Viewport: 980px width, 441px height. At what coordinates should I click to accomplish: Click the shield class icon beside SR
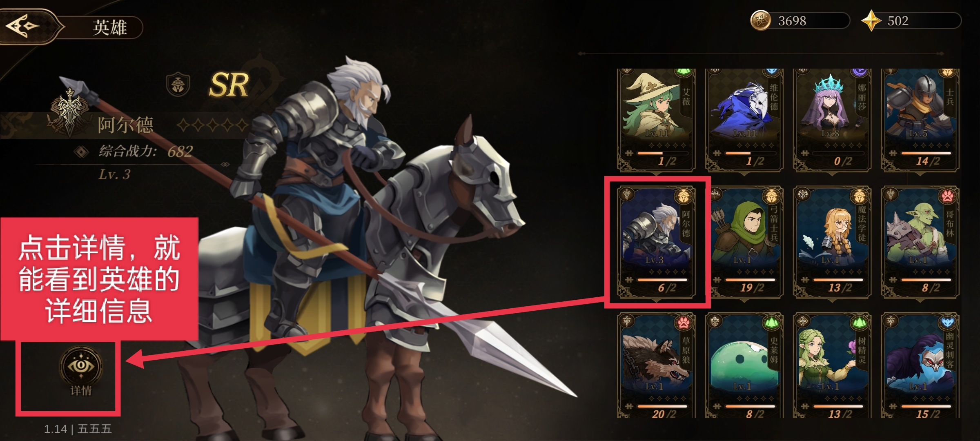click(178, 85)
